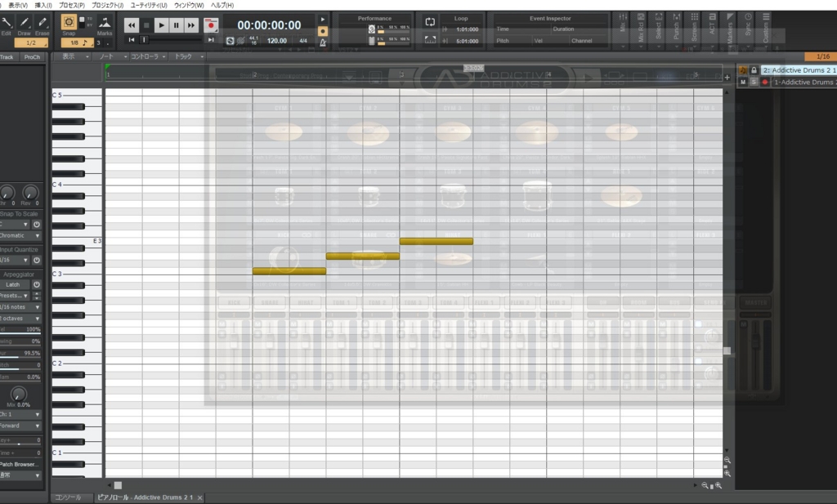Open the Input Quantize 1/16 dropdown
The height and width of the screenshot is (504, 837).
[15, 261]
